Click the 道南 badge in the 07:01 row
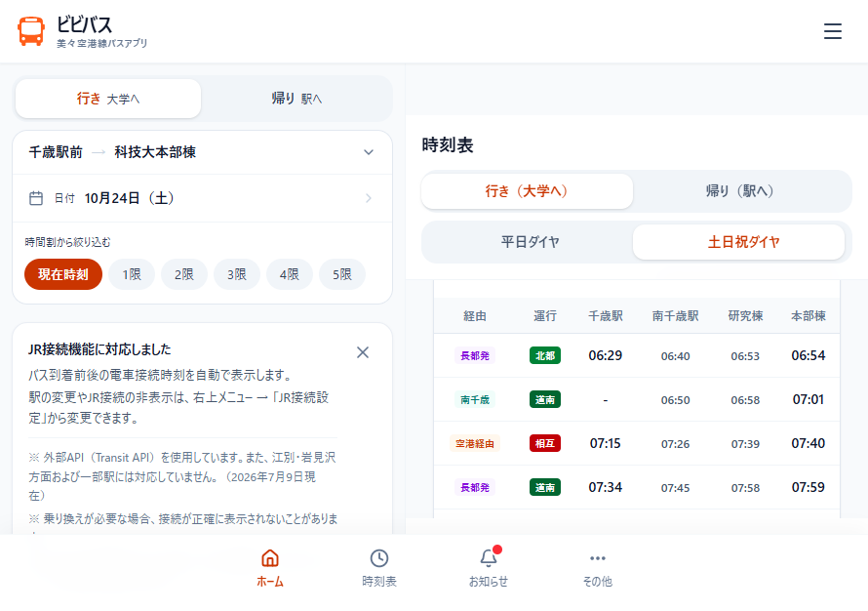 coord(545,399)
